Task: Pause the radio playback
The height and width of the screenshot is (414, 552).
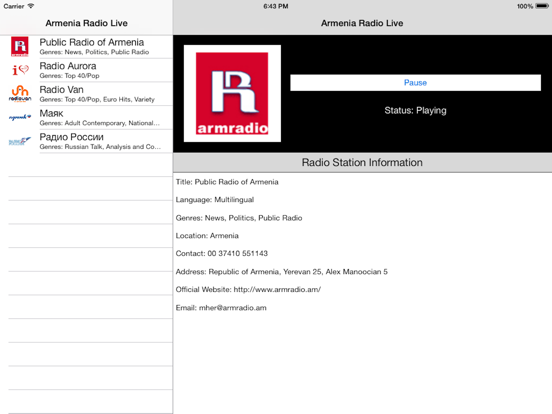Action: click(415, 83)
